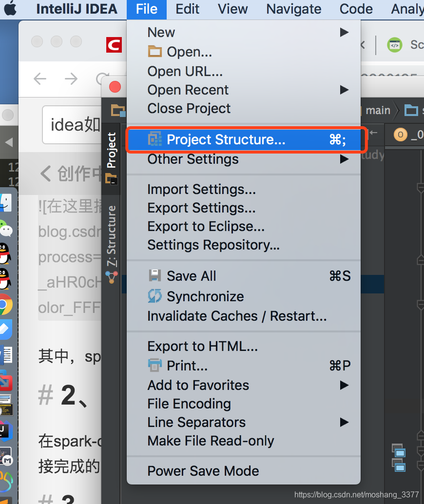Open the Edit menu
Screen dimensions: 424x504
(188, 9)
